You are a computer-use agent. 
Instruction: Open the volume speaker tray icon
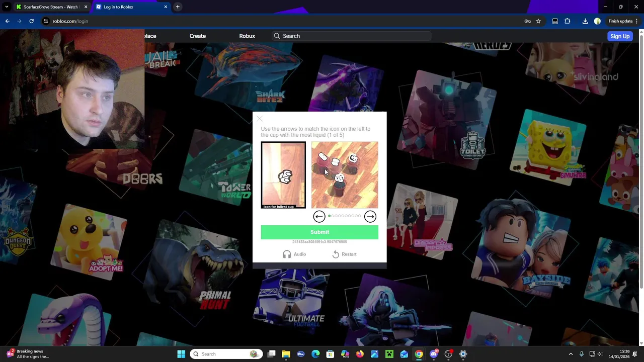[600, 354]
